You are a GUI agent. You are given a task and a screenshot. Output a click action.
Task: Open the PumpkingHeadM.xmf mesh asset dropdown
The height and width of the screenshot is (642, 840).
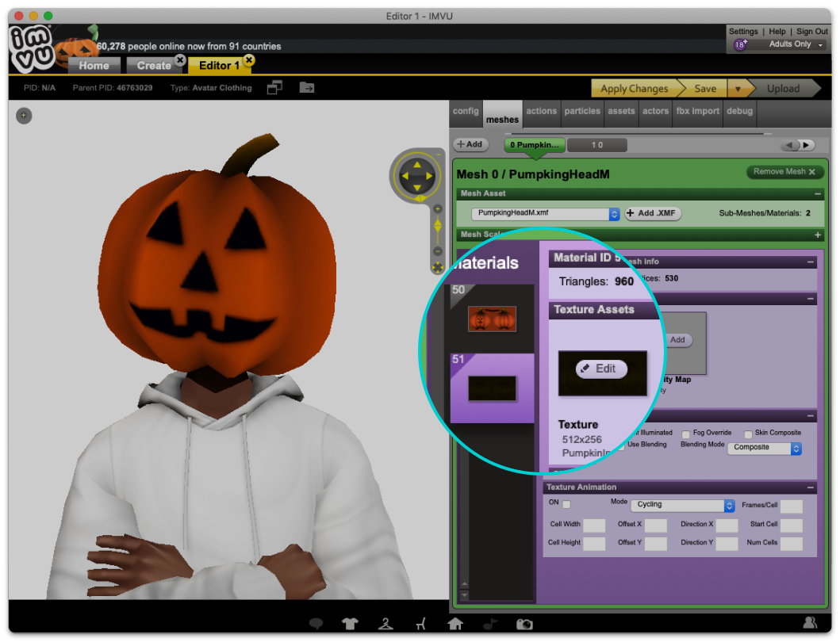pos(546,214)
